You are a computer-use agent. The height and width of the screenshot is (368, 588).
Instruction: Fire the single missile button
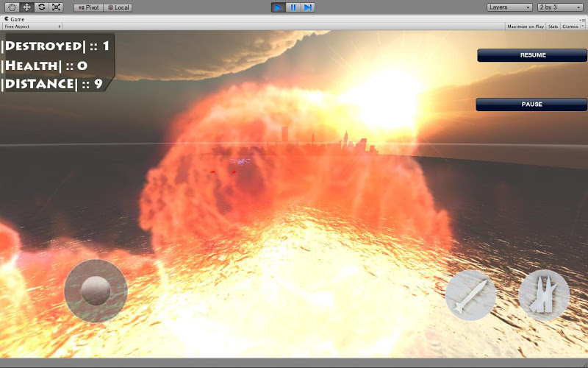pyautogui.click(x=470, y=295)
